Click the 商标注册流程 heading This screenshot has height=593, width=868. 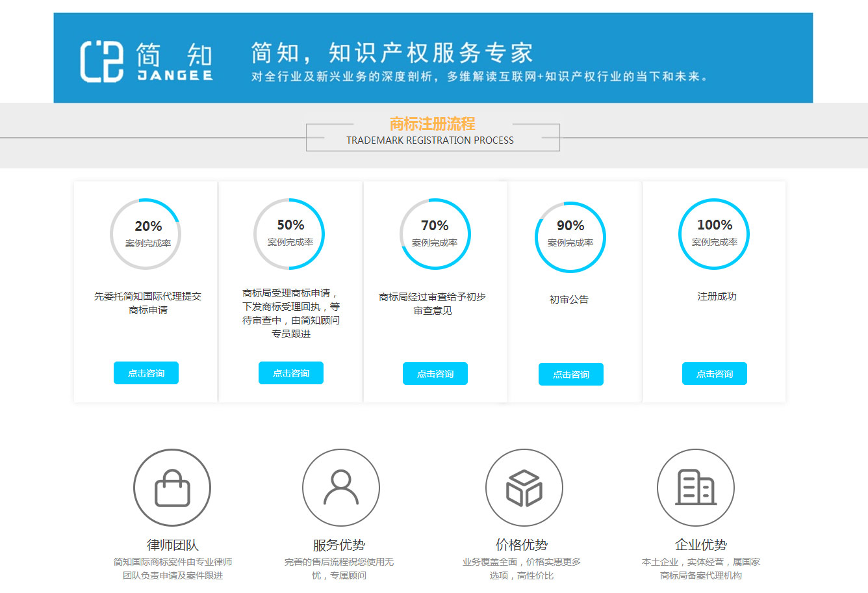(x=432, y=124)
